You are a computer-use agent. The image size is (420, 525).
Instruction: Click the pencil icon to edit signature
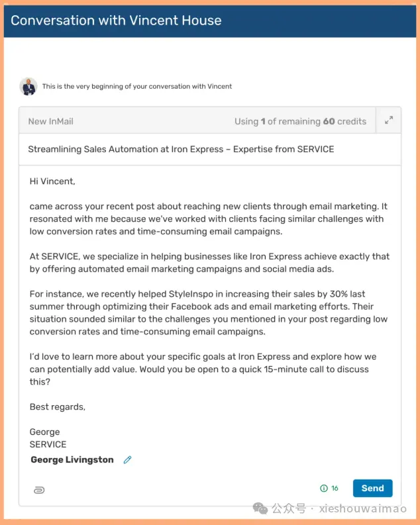(x=128, y=459)
